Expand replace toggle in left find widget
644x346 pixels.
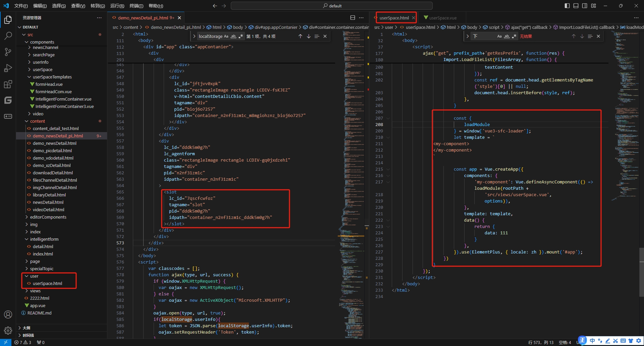(195, 36)
